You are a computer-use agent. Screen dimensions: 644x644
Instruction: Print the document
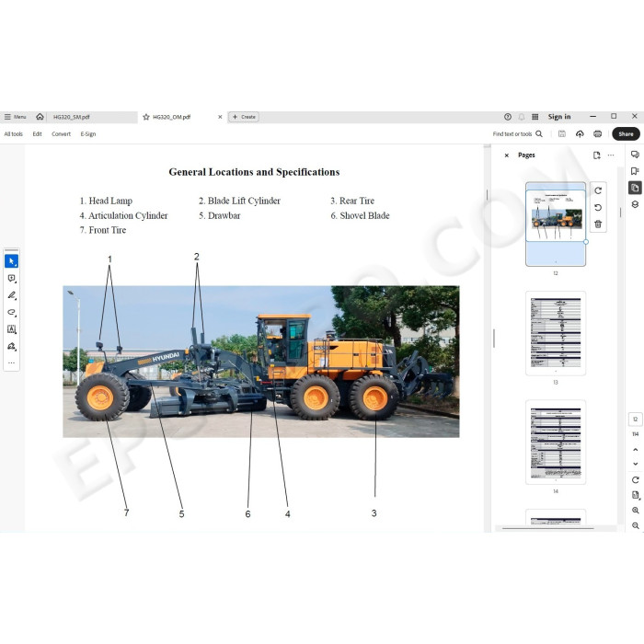click(x=598, y=134)
